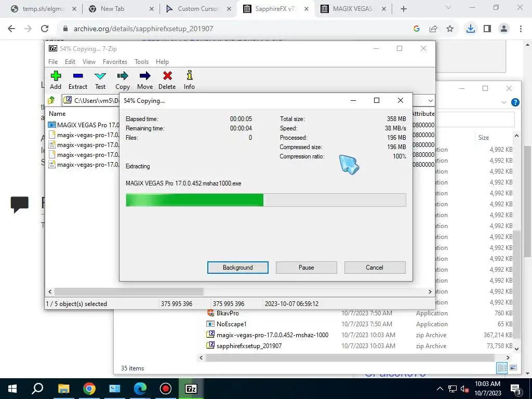Open the Favorites menu in 7-Zip

click(115, 62)
